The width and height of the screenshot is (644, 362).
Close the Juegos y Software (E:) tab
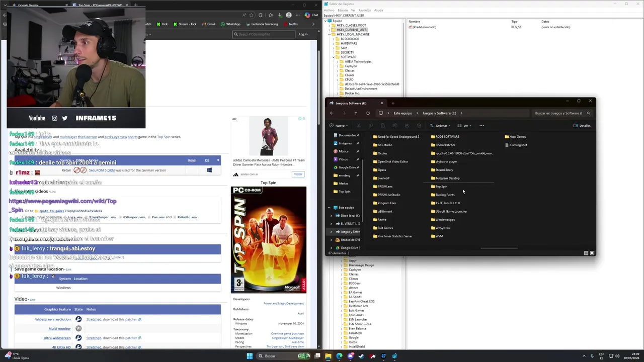(x=382, y=103)
